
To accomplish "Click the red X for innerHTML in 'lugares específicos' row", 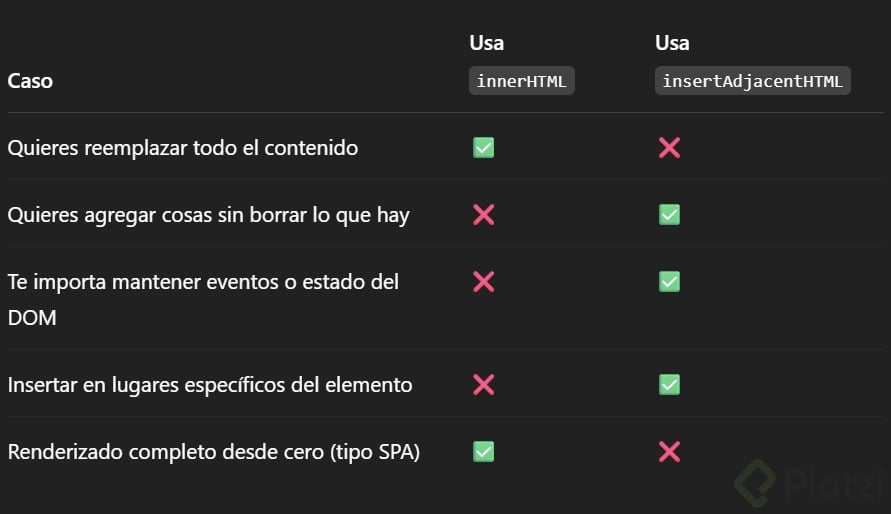I will (x=483, y=385).
